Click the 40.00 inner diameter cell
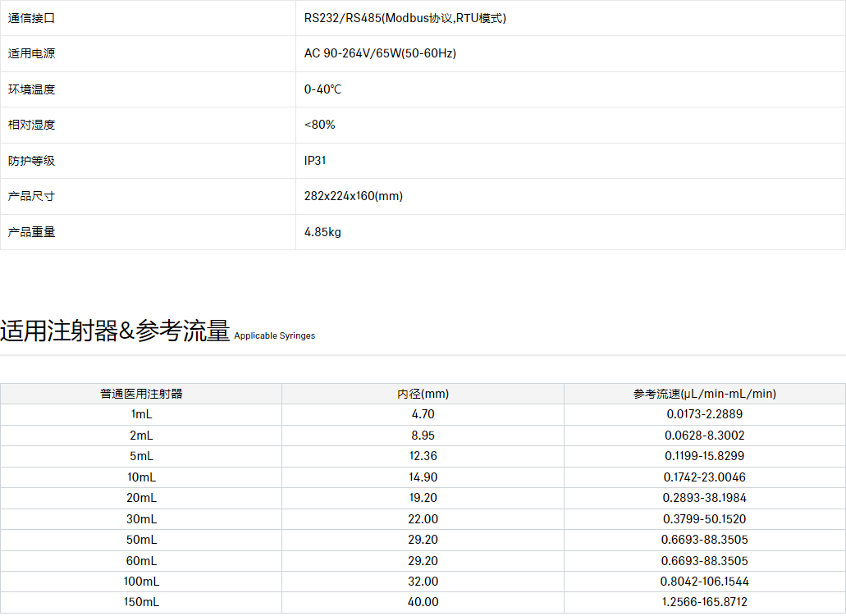This screenshot has height=616, width=846. [423, 602]
